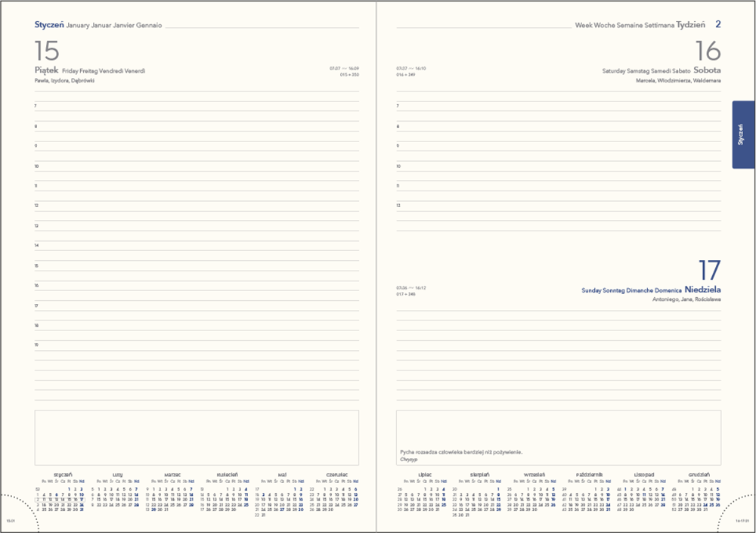Click hour 19 on the Friday page

pyautogui.click(x=36, y=346)
